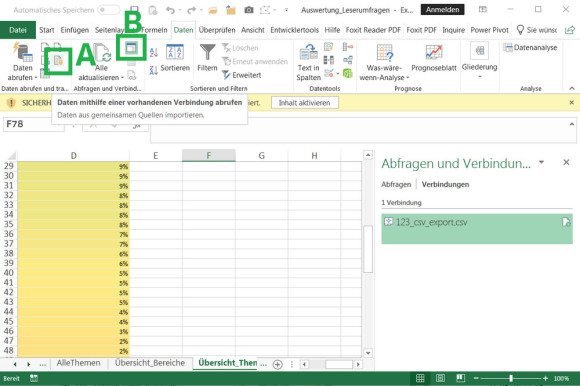Open the Datei tab
This screenshot has height=386, width=580.
pos(18,30)
